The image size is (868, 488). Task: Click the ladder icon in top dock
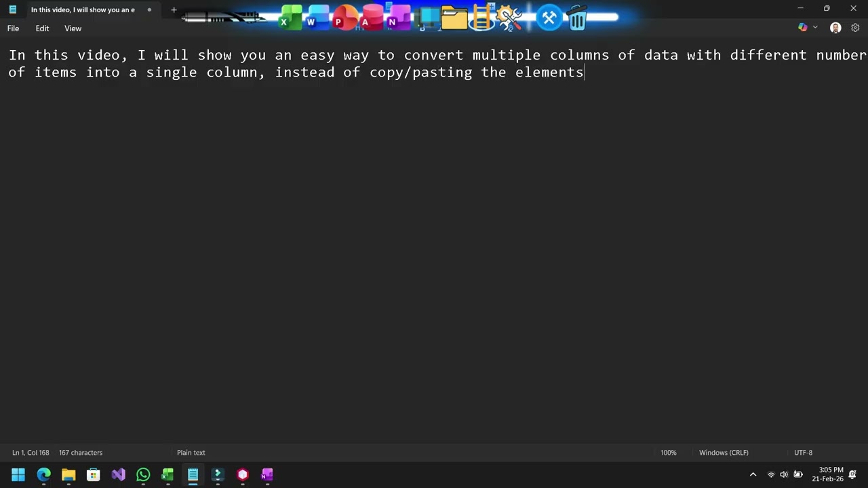[x=482, y=18]
